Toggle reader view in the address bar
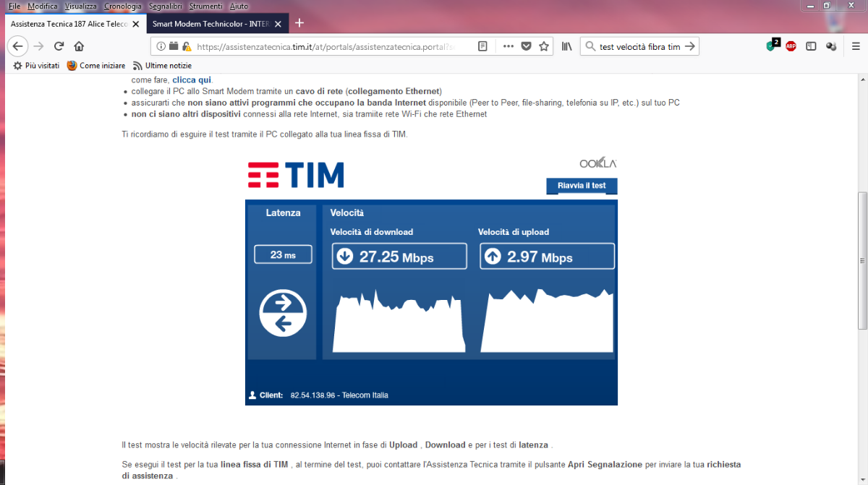 tap(482, 46)
